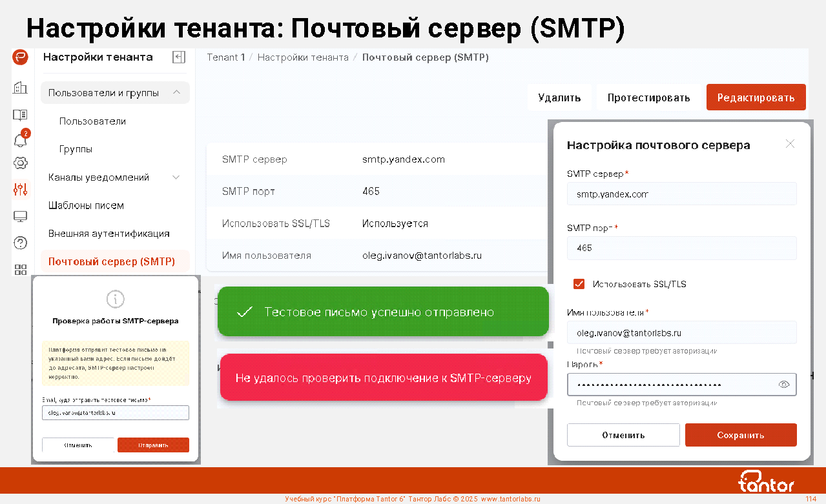The width and height of the screenshot is (826, 504).
Task: Open the help question mark icon
Action: 20,243
